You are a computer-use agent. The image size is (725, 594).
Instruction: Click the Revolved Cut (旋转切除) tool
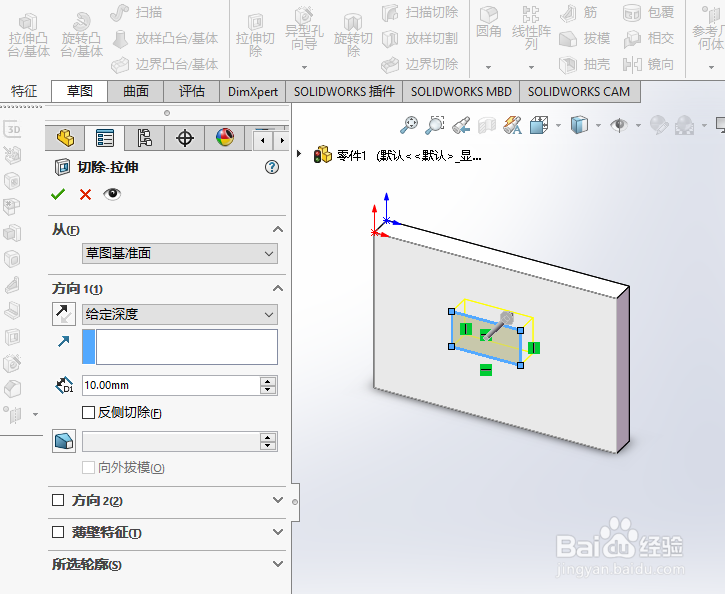[353, 36]
